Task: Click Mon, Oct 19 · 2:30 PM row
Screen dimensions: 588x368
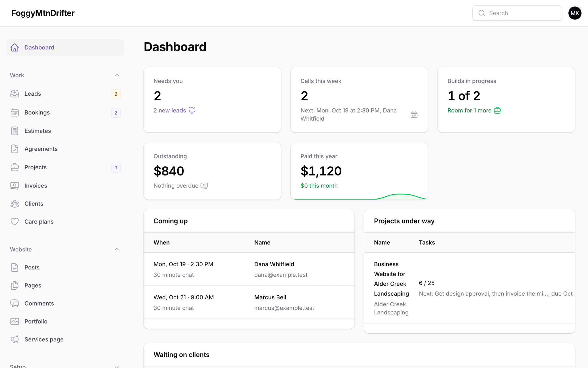Action: pos(249,269)
